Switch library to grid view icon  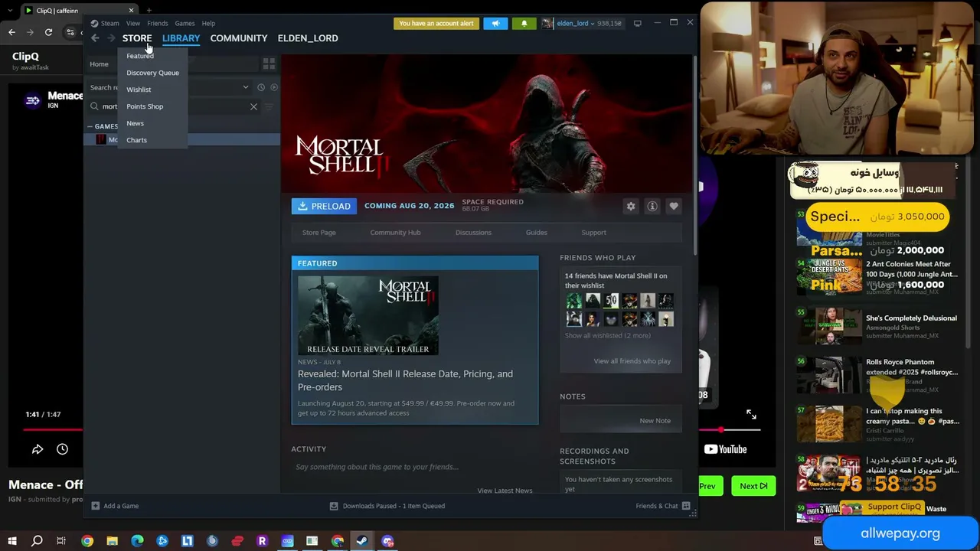[x=269, y=64]
